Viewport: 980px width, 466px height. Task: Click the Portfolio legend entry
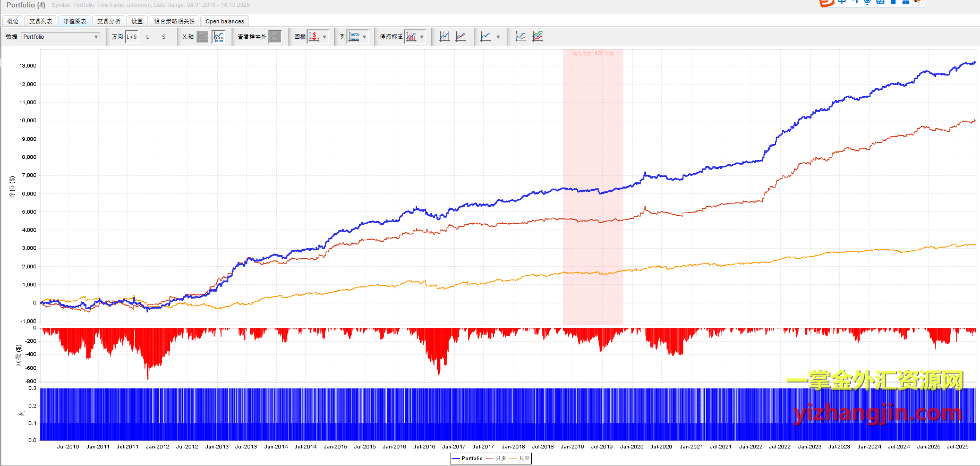coord(467,458)
